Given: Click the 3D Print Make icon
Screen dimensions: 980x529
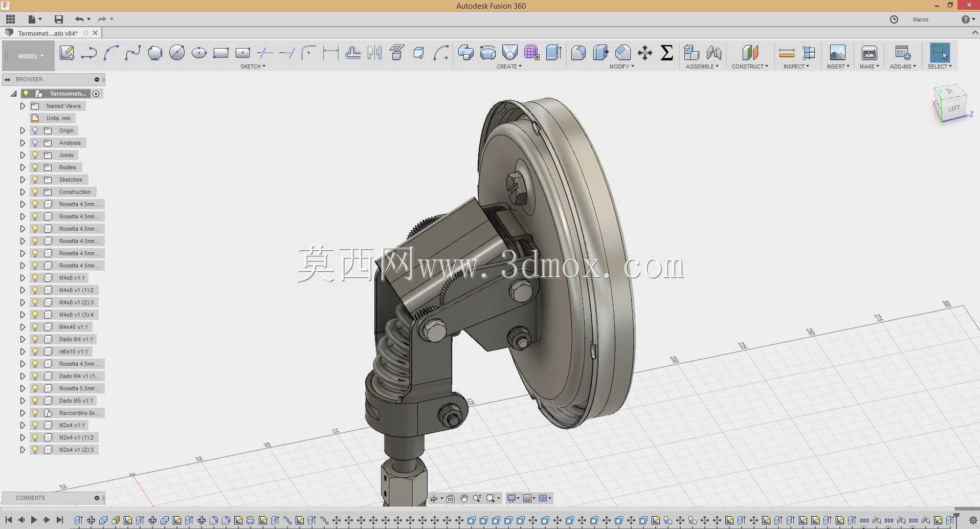Looking at the screenshot, I should [x=870, y=53].
